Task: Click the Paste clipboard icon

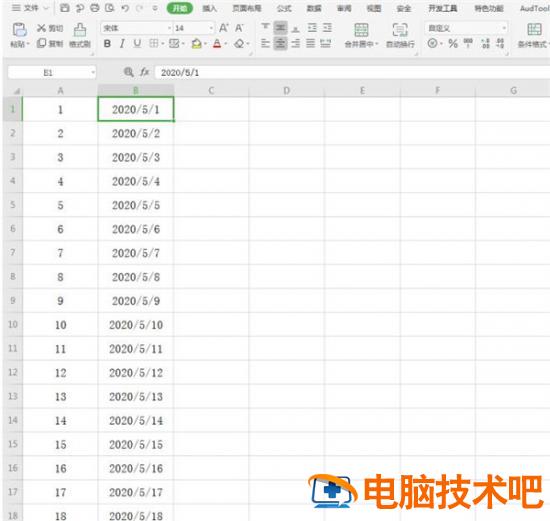Action: click(20, 30)
